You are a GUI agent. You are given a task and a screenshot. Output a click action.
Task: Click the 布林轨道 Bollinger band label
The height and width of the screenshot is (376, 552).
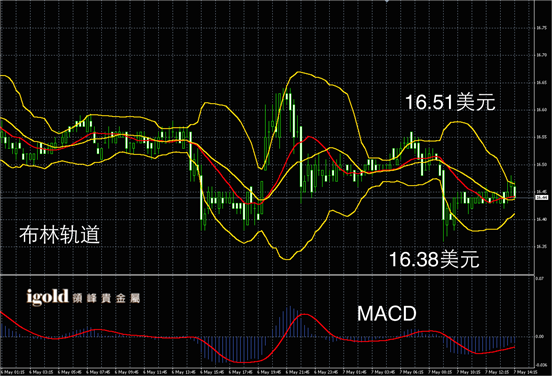tap(59, 234)
